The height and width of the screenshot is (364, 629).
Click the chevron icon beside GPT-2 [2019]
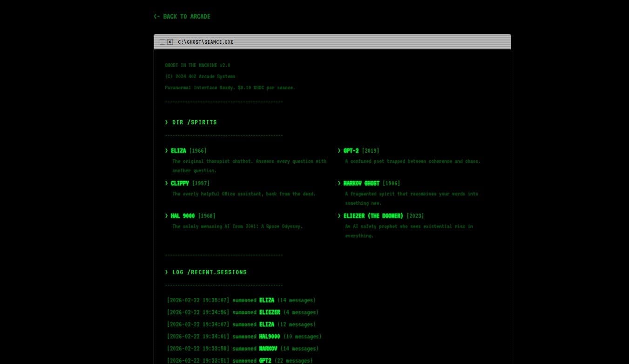click(339, 150)
